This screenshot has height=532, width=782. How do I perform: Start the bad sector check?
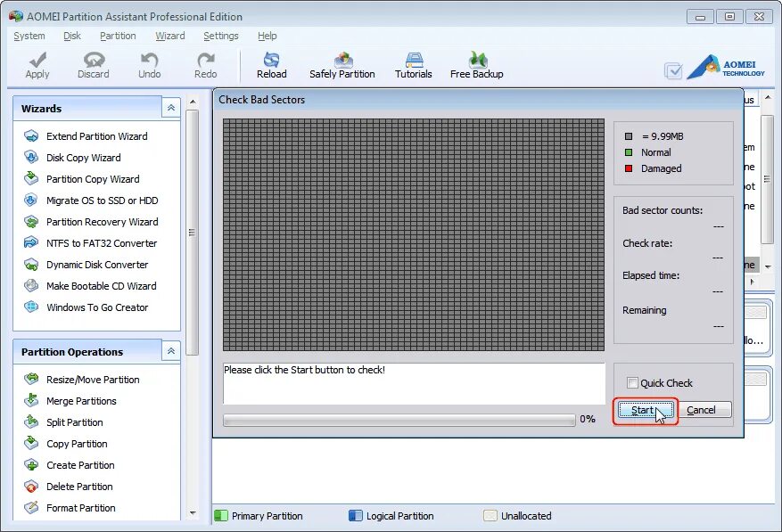pyautogui.click(x=646, y=410)
